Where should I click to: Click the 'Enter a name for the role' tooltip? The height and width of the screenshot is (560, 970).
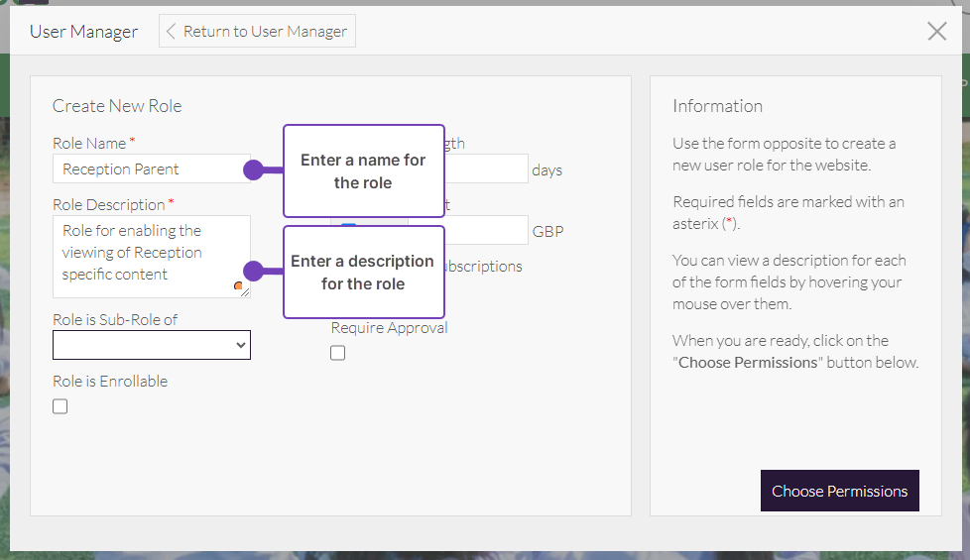point(363,171)
